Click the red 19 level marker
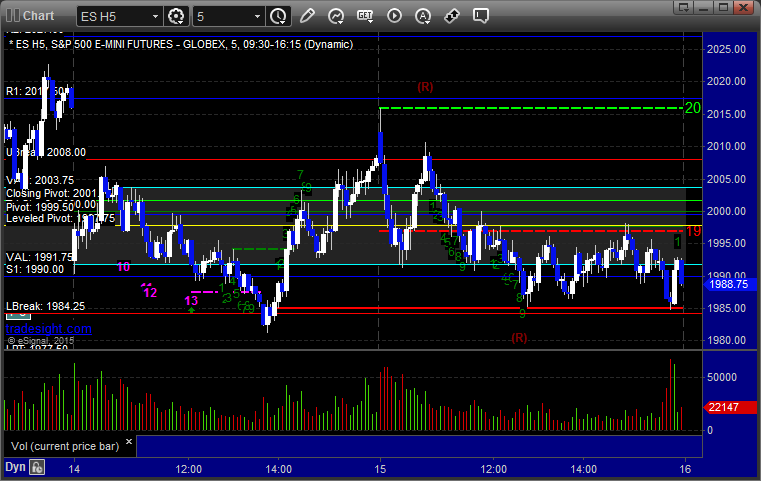The height and width of the screenshot is (481, 761). [x=694, y=231]
